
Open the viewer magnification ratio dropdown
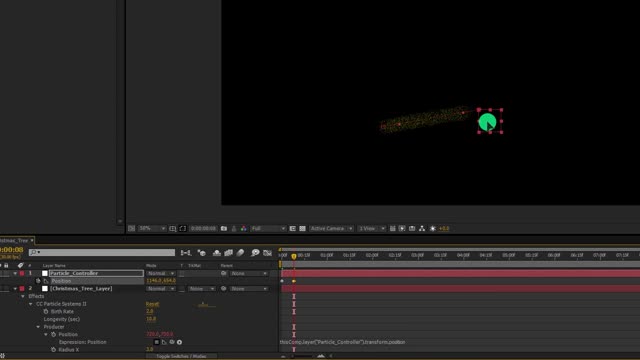coord(152,229)
